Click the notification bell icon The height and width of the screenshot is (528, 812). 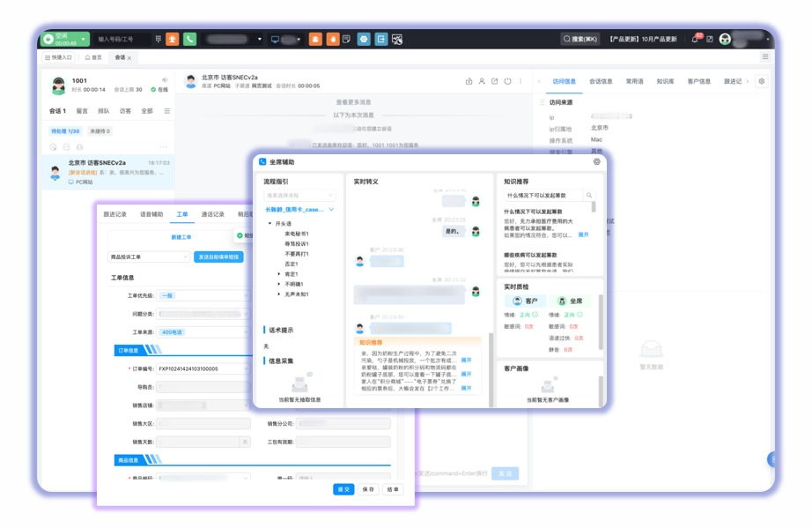click(694, 40)
